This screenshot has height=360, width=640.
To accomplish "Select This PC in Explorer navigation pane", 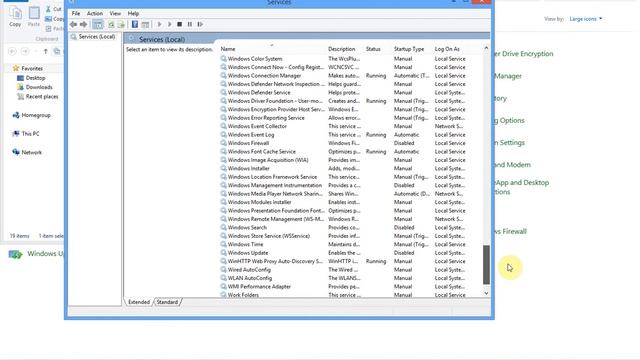I will 30,134.
